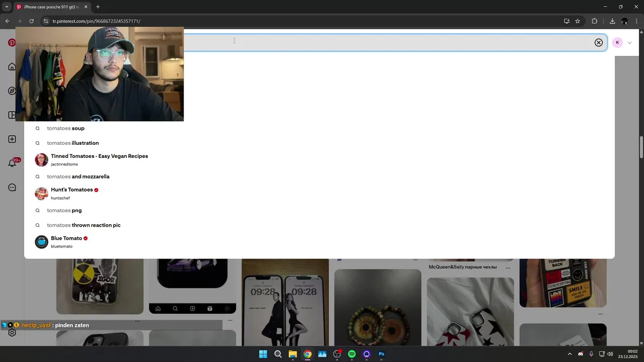View site information icon in address bar
The height and width of the screenshot is (362, 644).
point(45,21)
